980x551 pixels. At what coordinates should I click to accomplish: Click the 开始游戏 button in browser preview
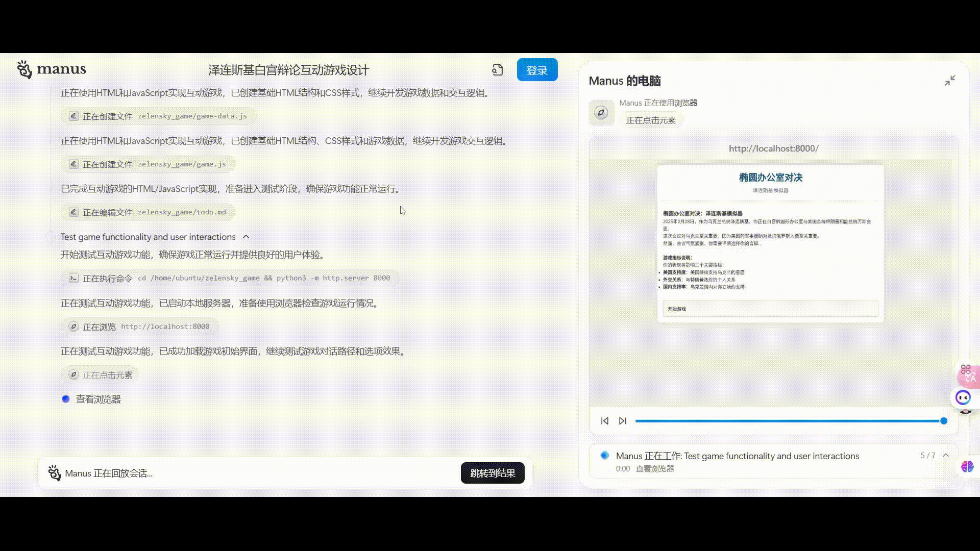point(770,309)
